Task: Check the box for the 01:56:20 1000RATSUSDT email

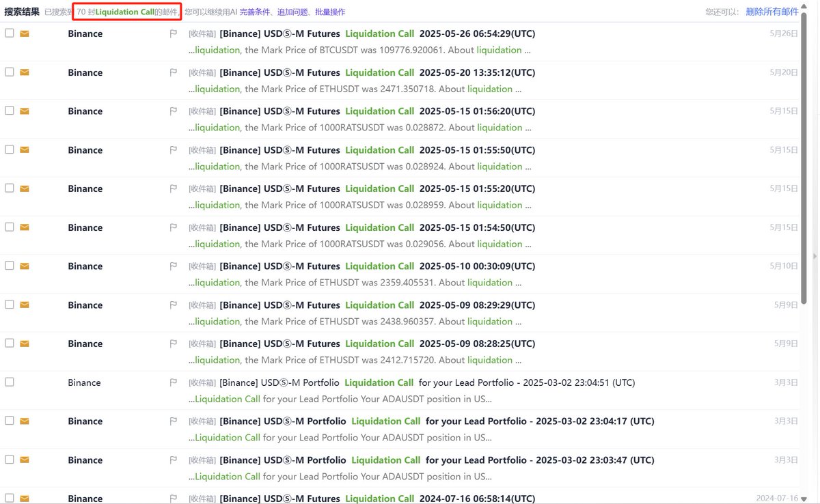Action: click(x=10, y=111)
